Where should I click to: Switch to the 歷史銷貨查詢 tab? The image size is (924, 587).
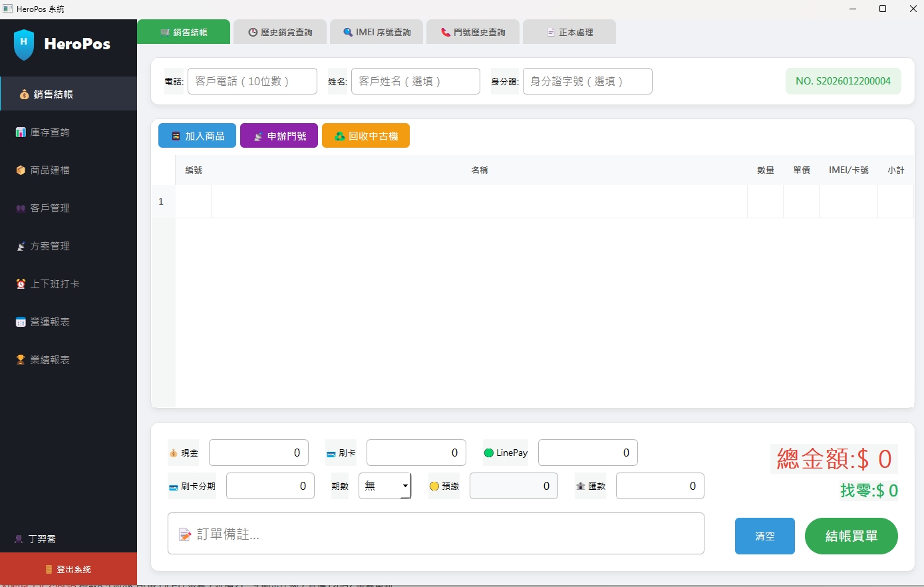click(x=280, y=31)
